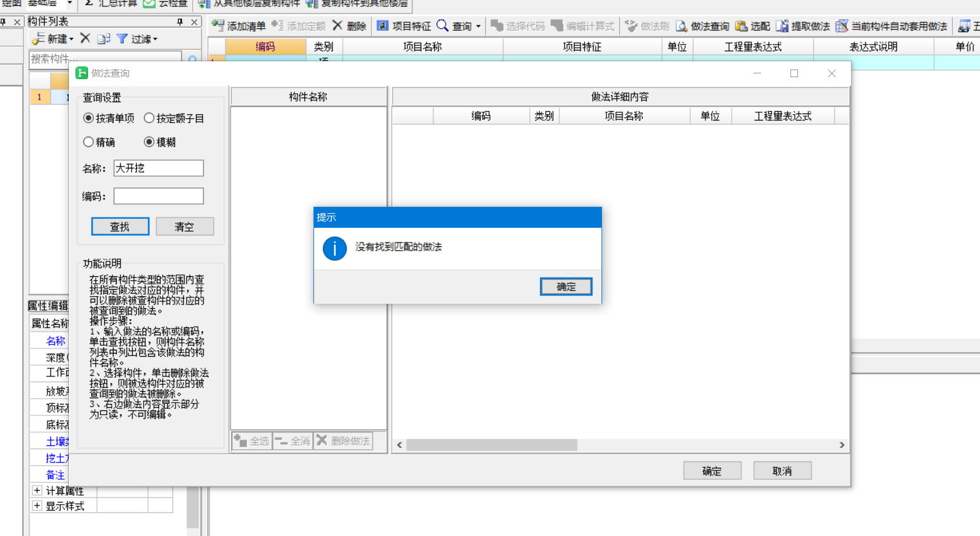Image resolution: width=980 pixels, height=536 pixels.
Task: Click the 汇总计算 sigma icon
Action: tap(89, 3)
